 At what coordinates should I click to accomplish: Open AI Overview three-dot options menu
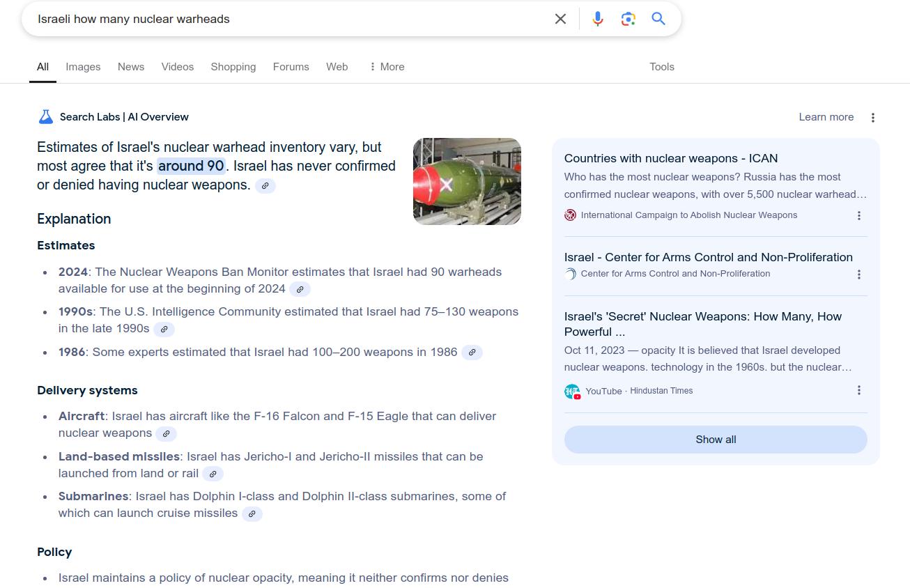pos(872,118)
